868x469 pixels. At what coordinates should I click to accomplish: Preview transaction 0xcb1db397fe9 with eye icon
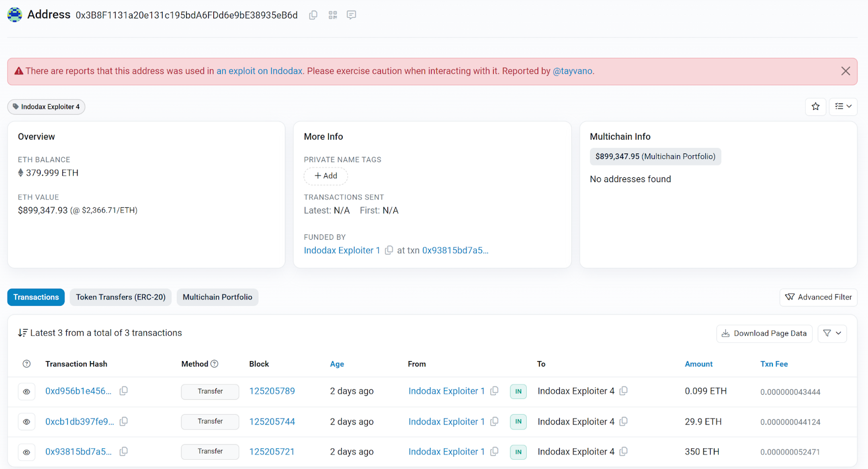27,422
